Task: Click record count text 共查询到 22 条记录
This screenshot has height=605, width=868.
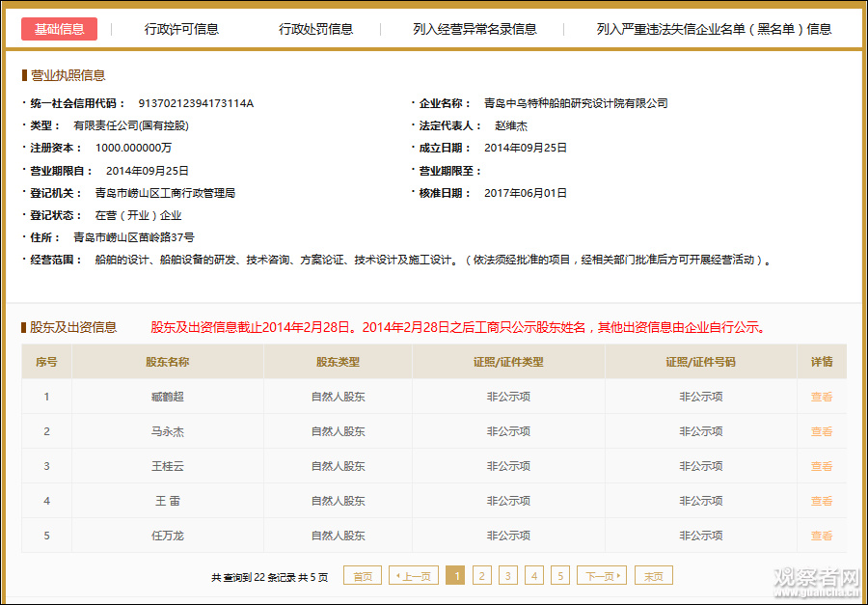Action: (253, 577)
